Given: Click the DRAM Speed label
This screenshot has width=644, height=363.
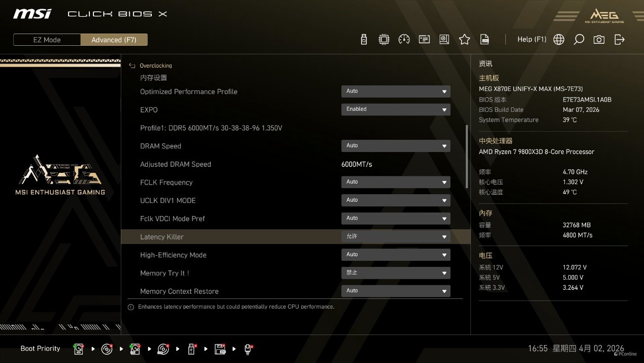Looking at the screenshot, I should tap(160, 146).
